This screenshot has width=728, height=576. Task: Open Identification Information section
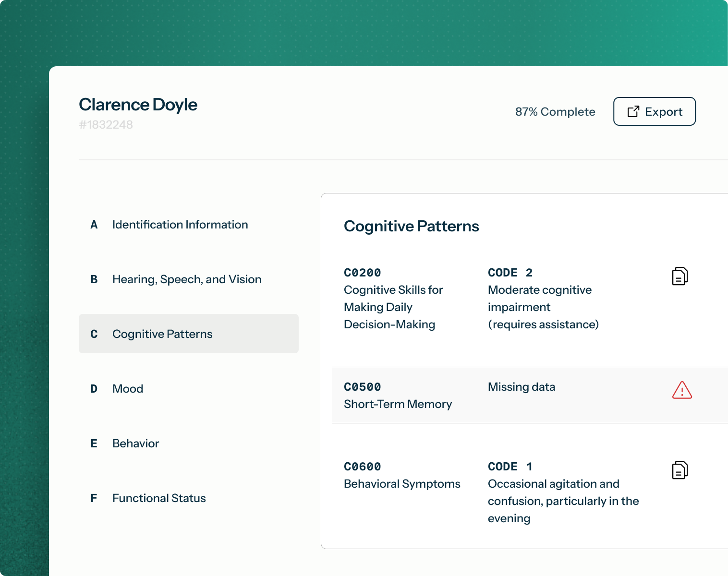(189, 225)
